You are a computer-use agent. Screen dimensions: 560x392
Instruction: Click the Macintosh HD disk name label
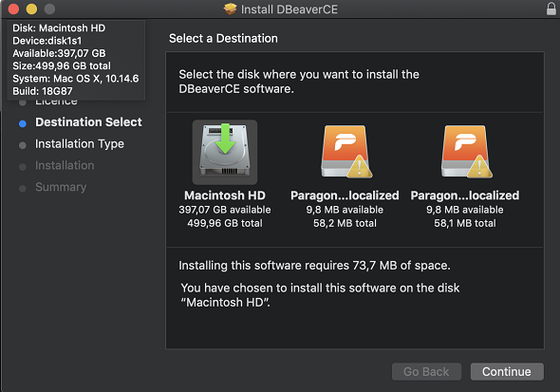[225, 196]
